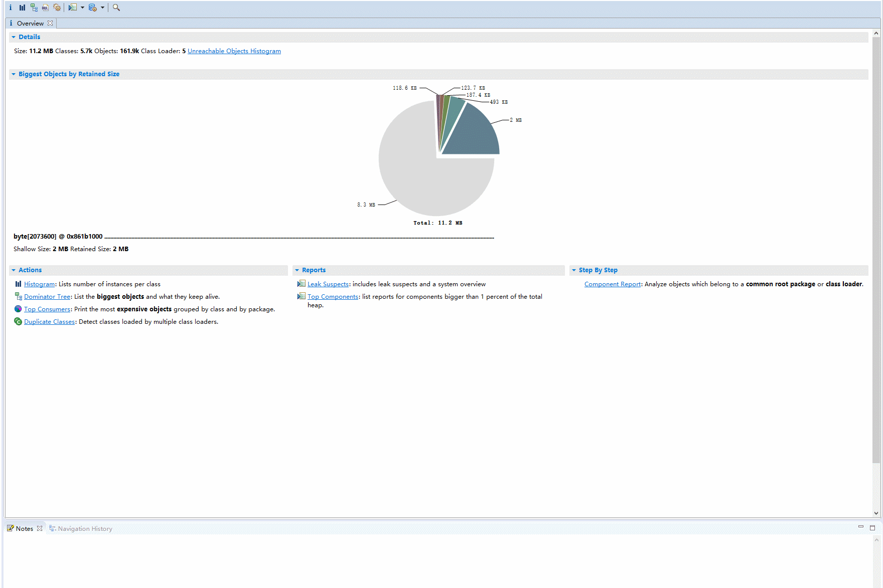883x588 pixels.
Task: Select the Notes tab
Action: point(24,528)
